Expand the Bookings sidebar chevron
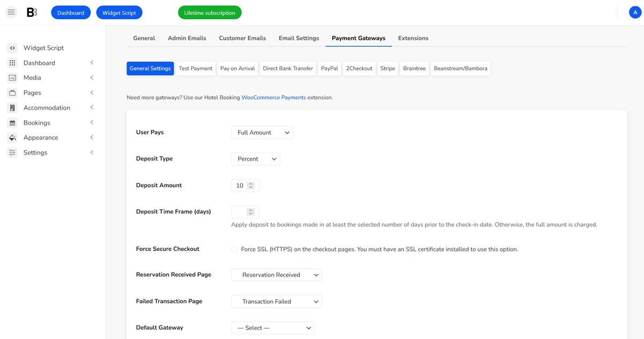This screenshot has height=339, width=644. [92, 123]
